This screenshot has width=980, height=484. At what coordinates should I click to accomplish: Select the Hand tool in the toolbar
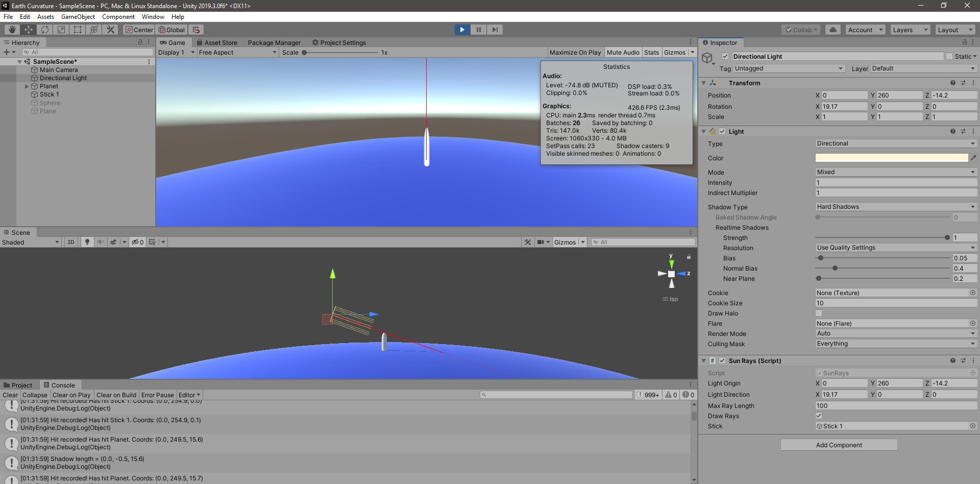(x=11, y=29)
